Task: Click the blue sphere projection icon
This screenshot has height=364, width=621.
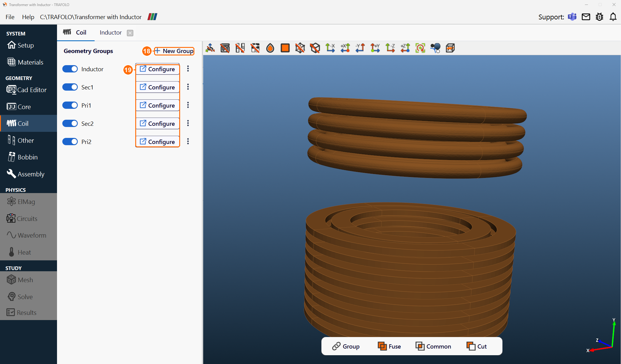Action: tap(435, 48)
